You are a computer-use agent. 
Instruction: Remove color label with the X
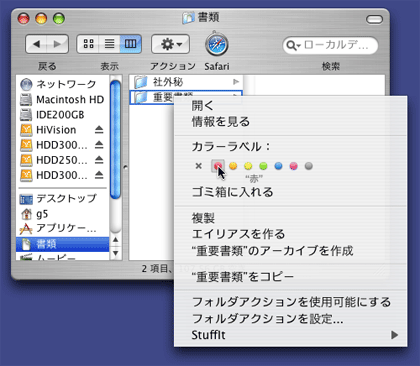[x=199, y=166]
